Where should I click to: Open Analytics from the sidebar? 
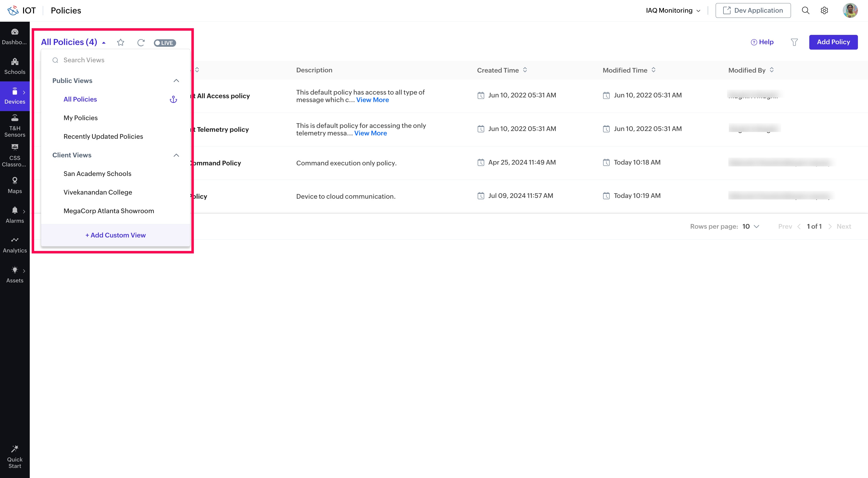click(x=15, y=245)
